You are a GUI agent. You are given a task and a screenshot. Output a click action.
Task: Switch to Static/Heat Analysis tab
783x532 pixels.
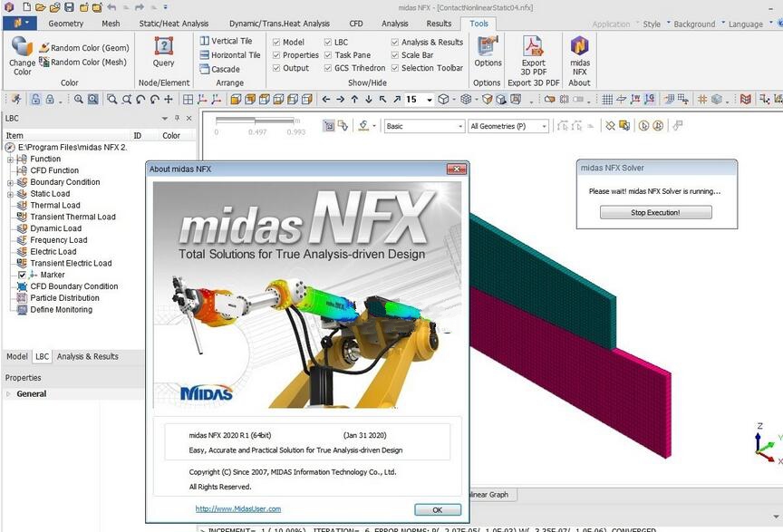(174, 24)
